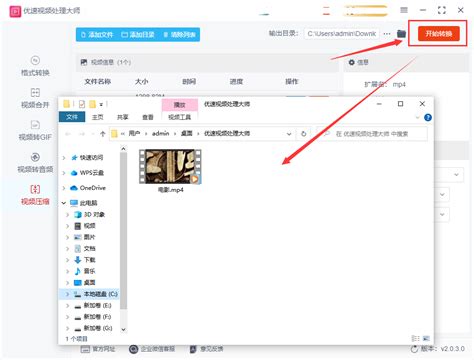Image resolution: width=474 pixels, height=360 pixels.
Task: Open the topmost dropdown in the app settings panel
Action: pyautogui.click(x=456, y=175)
